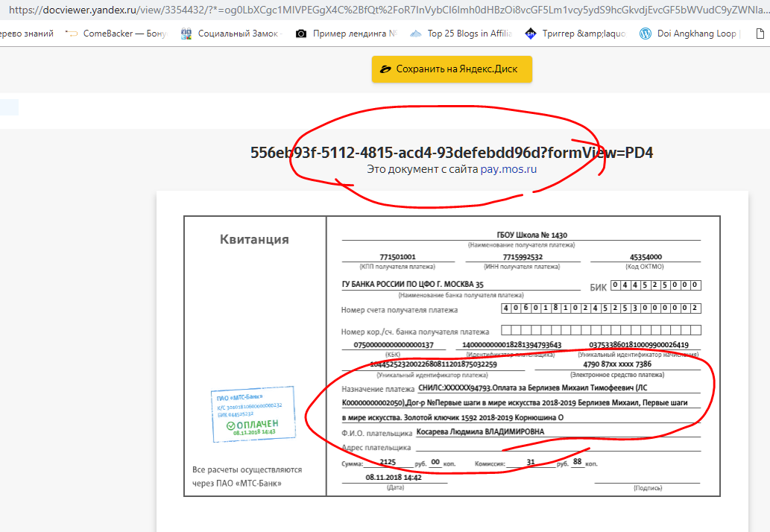Click the bank name ГУ БАНКА РОССИИ ПО ЦФО
This screenshot has height=532, width=770.
coord(412,284)
